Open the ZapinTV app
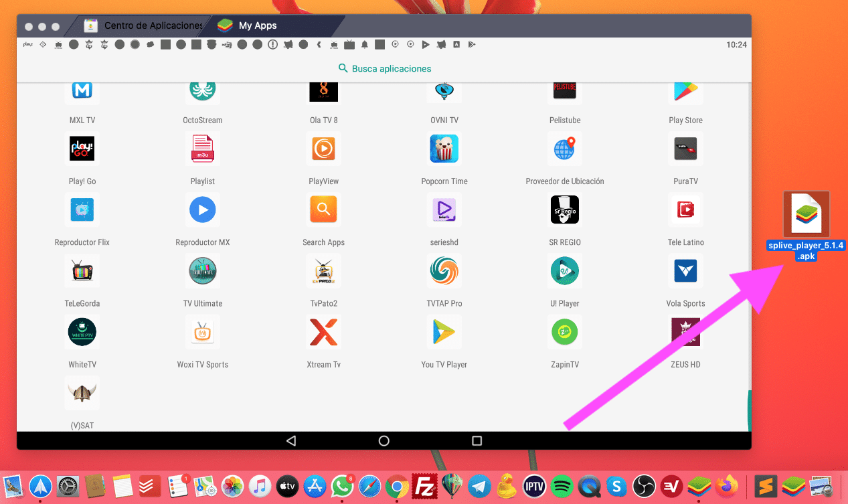Viewport: 848px width, 504px height. [x=564, y=332]
